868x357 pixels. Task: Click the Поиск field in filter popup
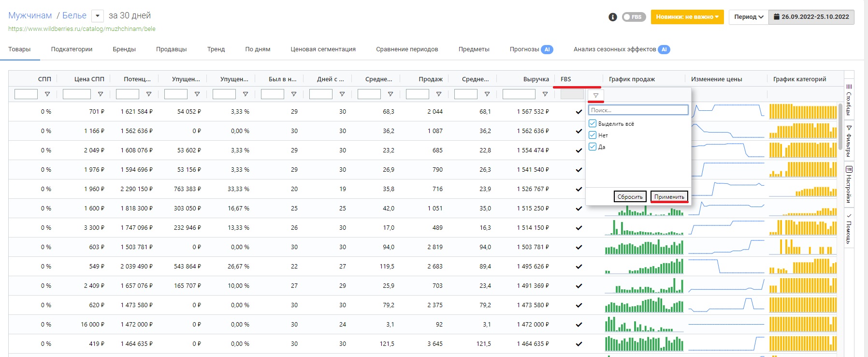638,110
